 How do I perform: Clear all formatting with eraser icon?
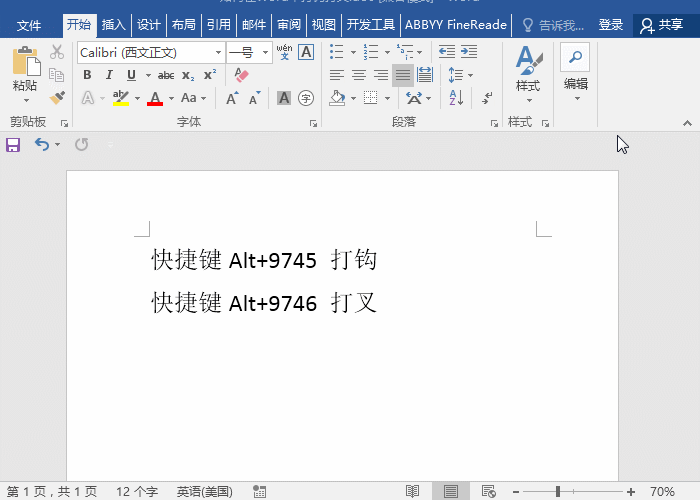pos(241,75)
